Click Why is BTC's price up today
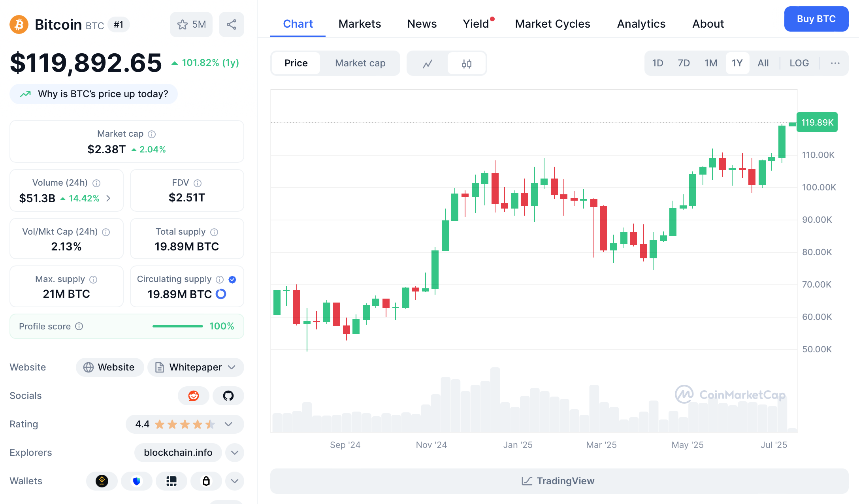The image size is (859, 504). 94,94
